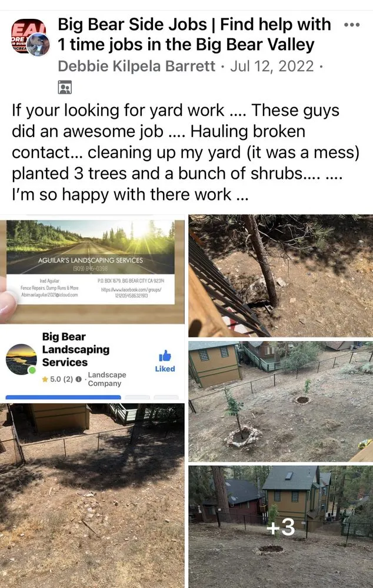Open the three-dots post options menu
The image size is (373, 588).
351,25
